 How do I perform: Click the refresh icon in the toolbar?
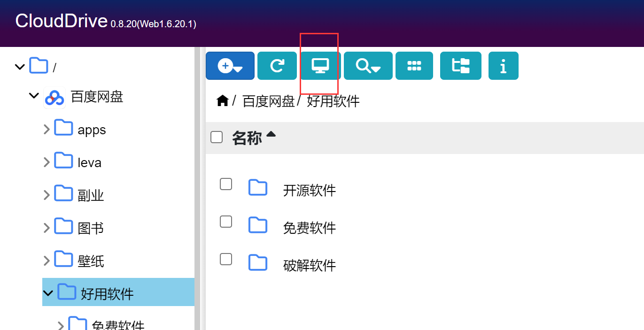pyautogui.click(x=277, y=66)
